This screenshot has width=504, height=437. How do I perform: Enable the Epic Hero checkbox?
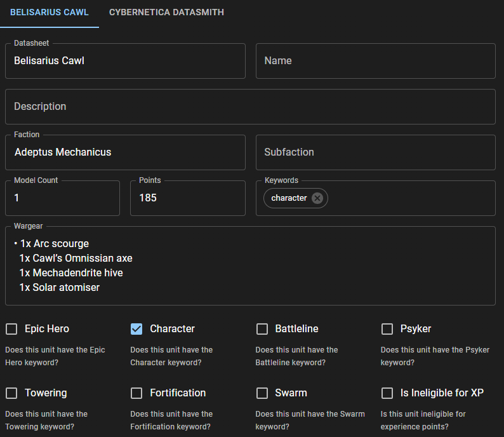coord(11,329)
